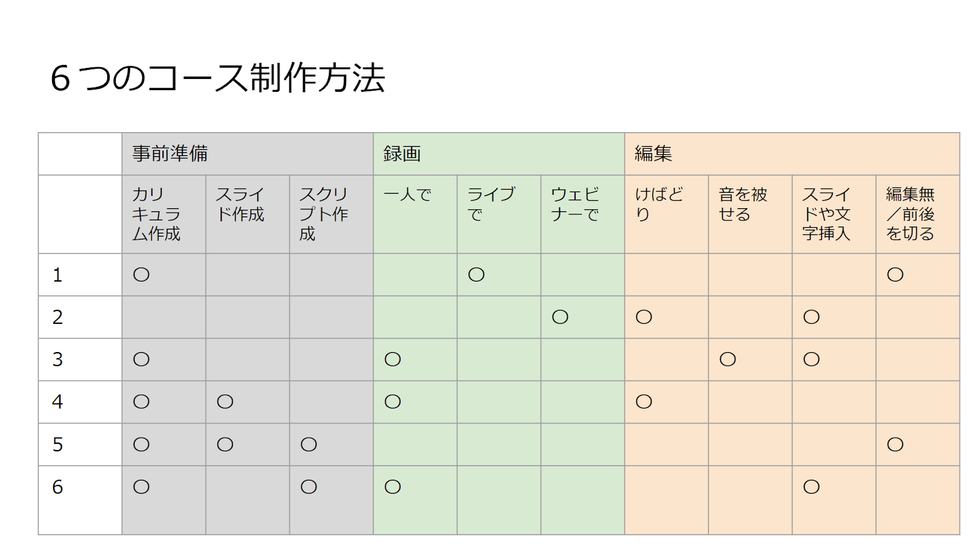Select row 4 circle under スライド作成

coord(225,402)
